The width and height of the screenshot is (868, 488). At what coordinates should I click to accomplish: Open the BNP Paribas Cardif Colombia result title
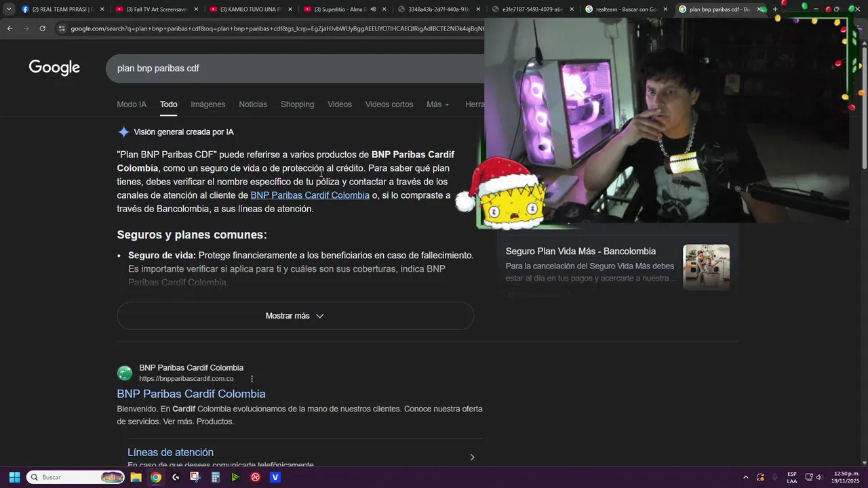191,394
